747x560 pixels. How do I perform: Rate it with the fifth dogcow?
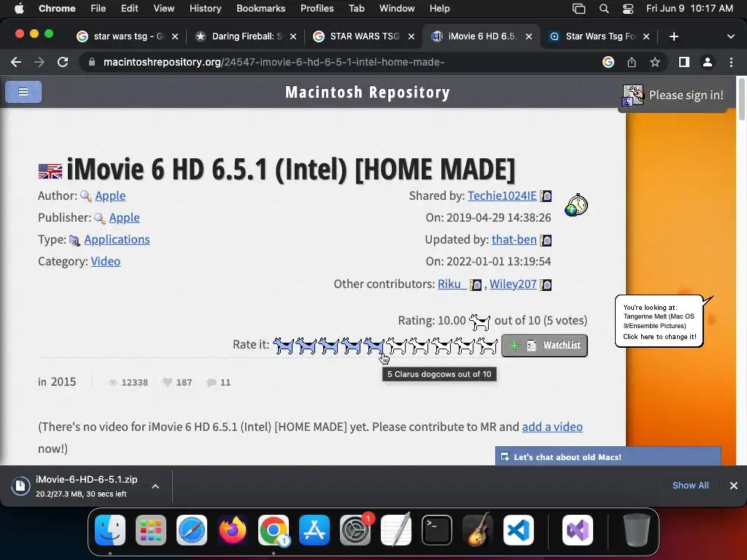coord(374,346)
